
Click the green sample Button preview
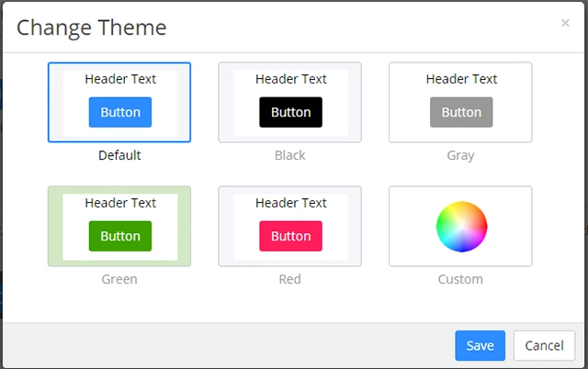120,236
